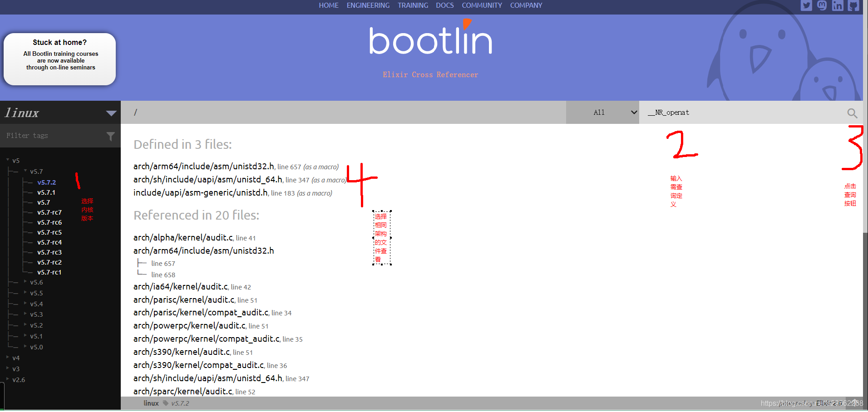This screenshot has width=868, height=412.
Task: Go to line 657 reference
Action: [163, 264]
